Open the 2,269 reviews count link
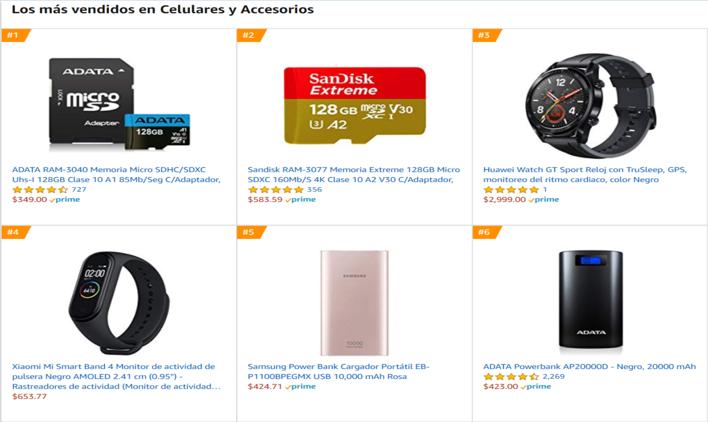The image size is (708, 422). coord(553,376)
